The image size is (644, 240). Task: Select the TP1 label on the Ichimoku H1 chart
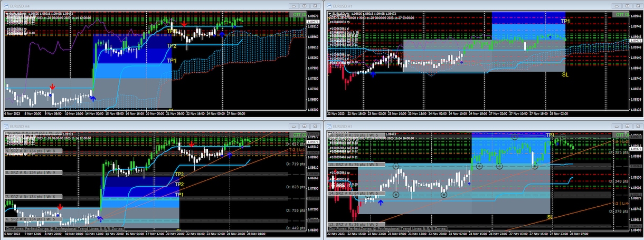(x=565, y=22)
